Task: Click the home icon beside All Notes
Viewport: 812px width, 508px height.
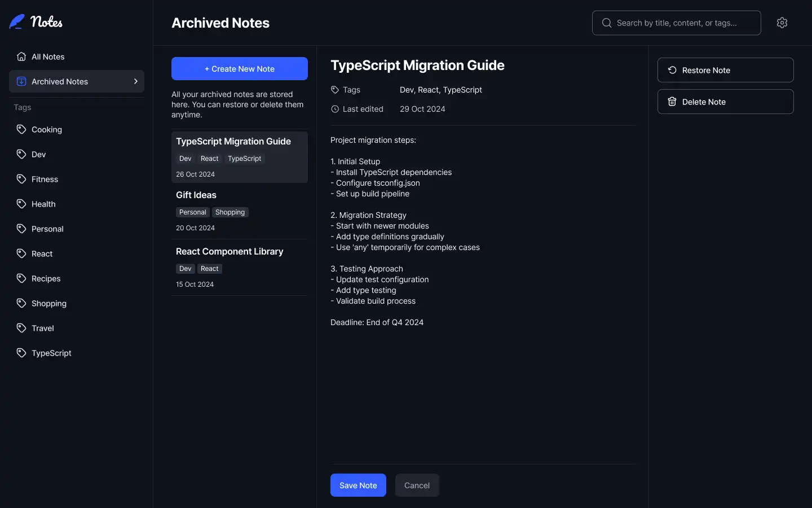Action: [x=21, y=56]
